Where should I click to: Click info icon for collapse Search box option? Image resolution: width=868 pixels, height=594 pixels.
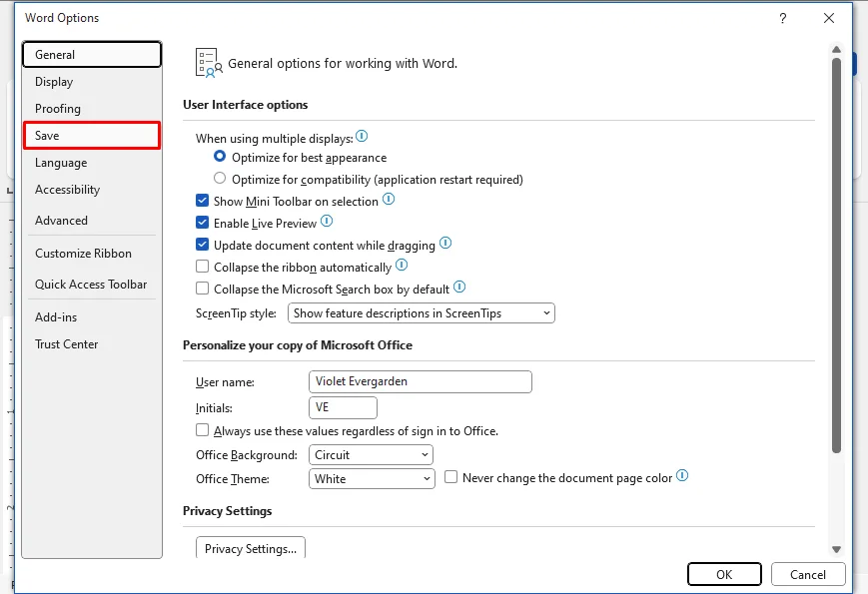459,288
